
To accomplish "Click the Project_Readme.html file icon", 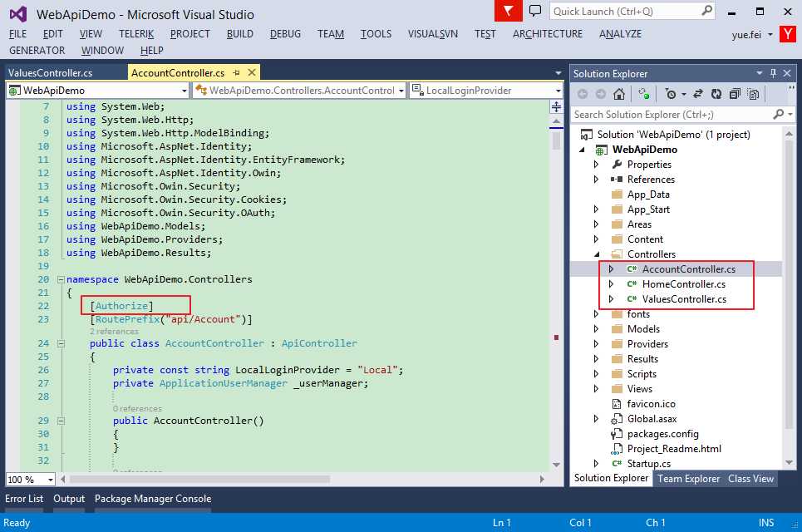I will (x=617, y=449).
